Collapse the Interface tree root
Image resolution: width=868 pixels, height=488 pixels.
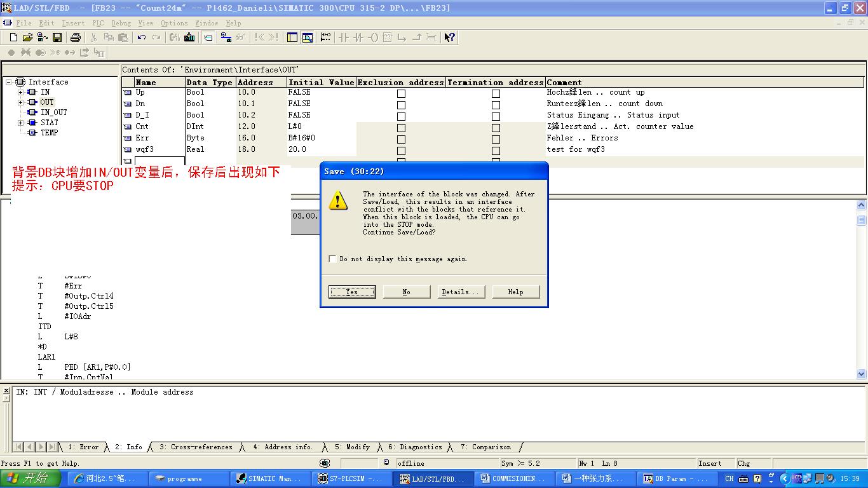pos(9,82)
